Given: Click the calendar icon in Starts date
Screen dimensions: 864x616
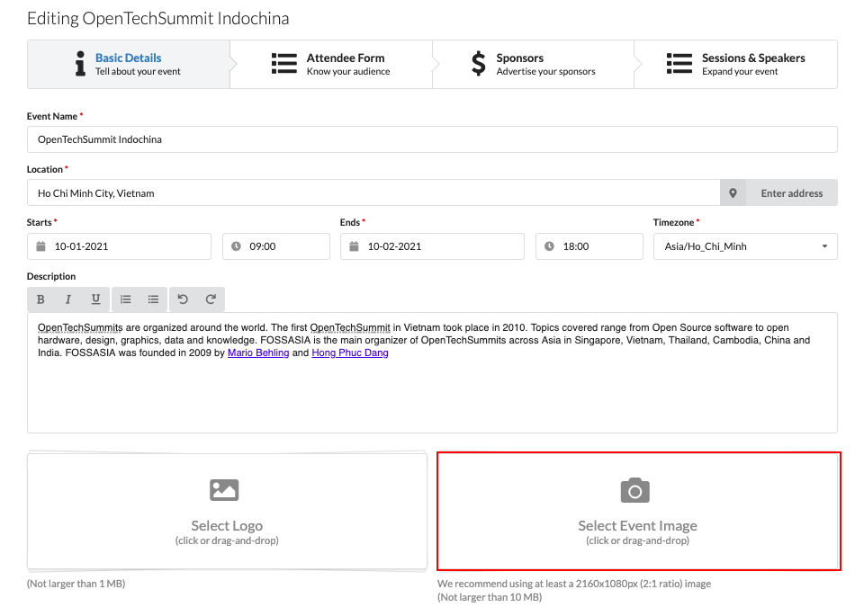Looking at the screenshot, I should (40, 246).
